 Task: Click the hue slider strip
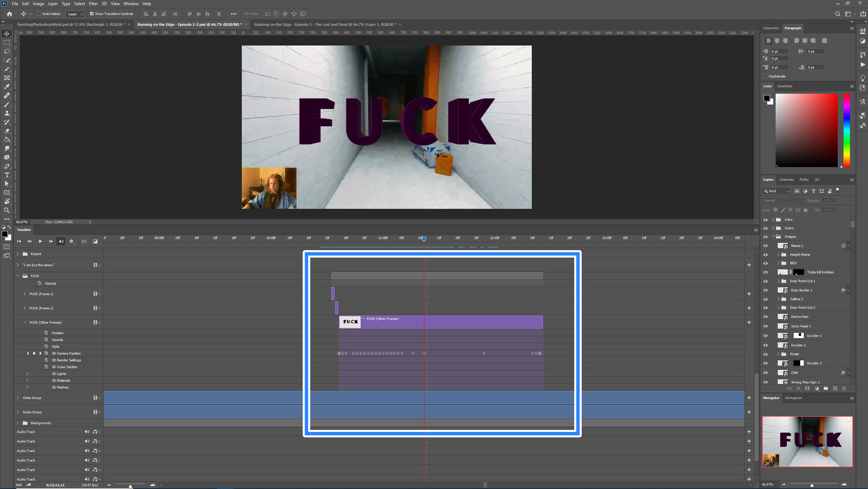pos(846,130)
